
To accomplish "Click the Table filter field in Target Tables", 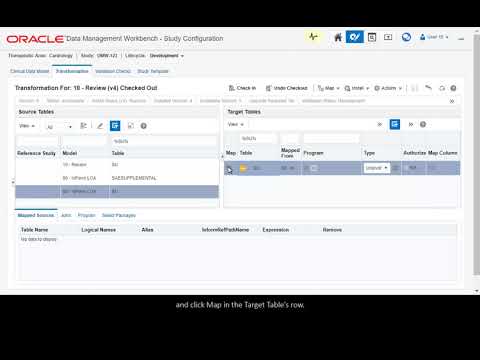I will tap(258, 138).
